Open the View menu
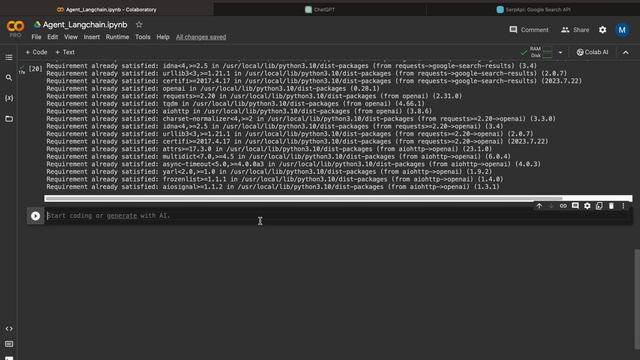The width and height of the screenshot is (640, 360). [71, 37]
